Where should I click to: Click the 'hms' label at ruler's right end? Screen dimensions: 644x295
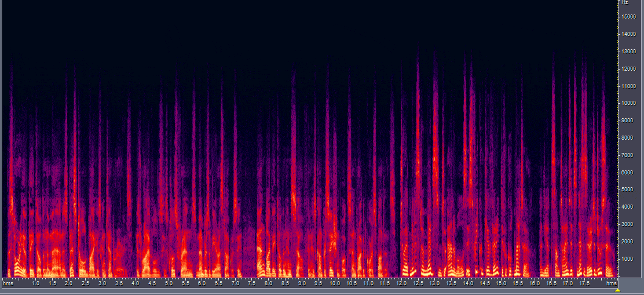point(612,283)
